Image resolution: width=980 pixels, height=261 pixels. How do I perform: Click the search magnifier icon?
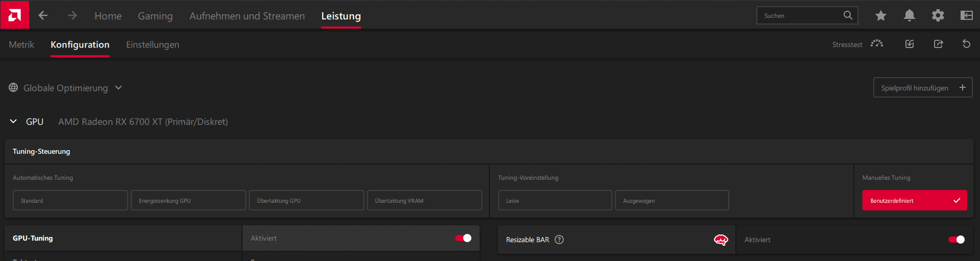[x=848, y=15]
